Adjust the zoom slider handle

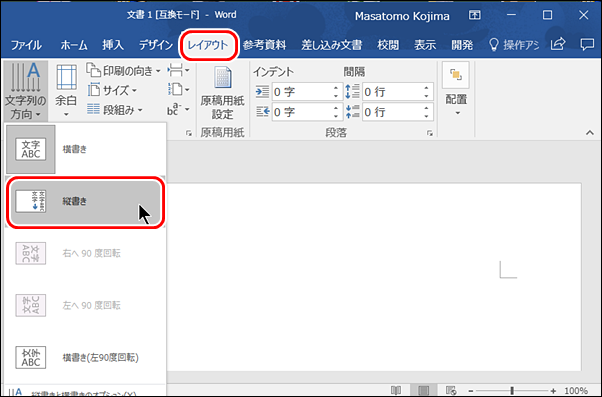(512, 391)
